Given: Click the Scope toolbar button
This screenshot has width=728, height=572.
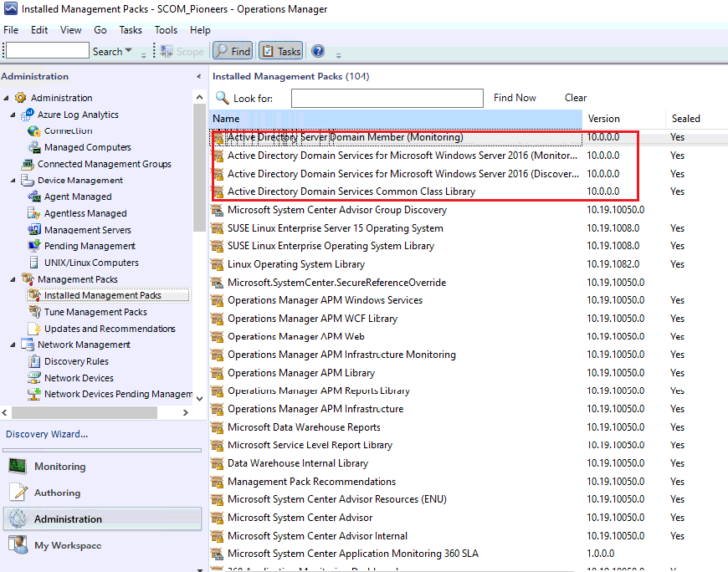Looking at the screenshot, I should click(x=182, y=52).
